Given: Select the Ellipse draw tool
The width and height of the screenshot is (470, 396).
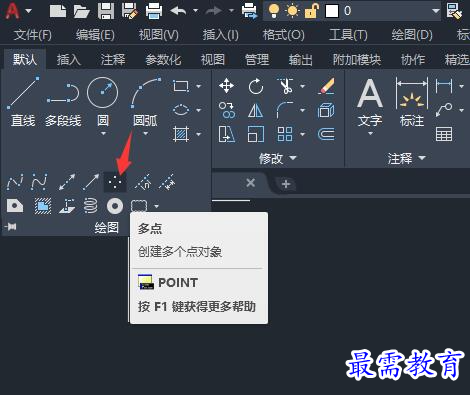Looking at the screenshot, I should coord(181,110).
